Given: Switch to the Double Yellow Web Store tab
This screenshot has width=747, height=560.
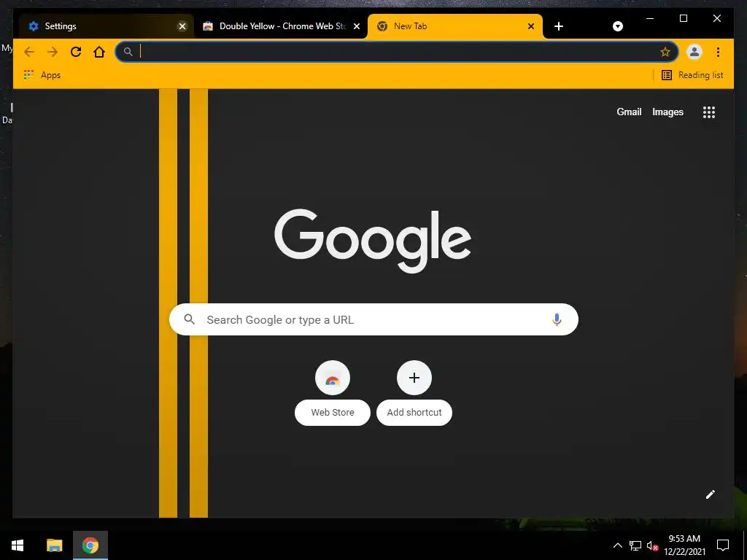Looking at the screenshot, I should coord(281,26).
